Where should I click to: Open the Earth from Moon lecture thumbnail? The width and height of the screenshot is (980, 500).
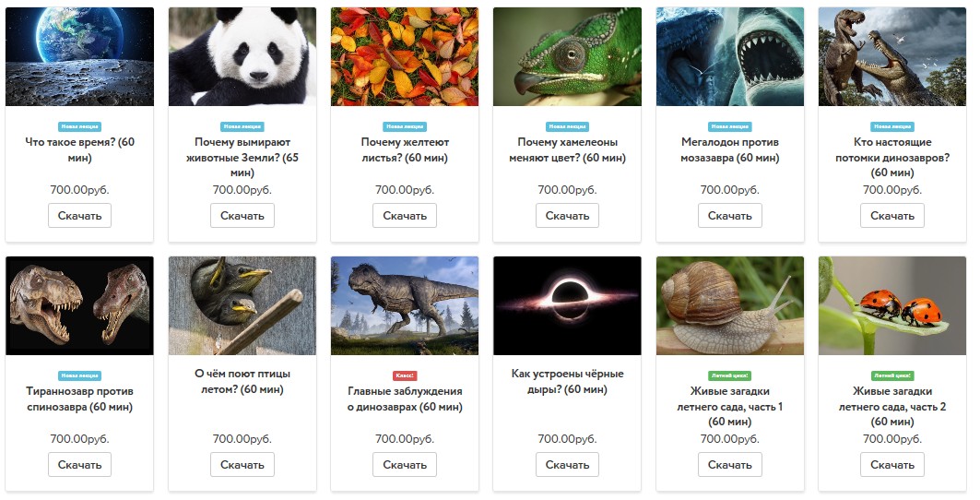click(79, 57)
